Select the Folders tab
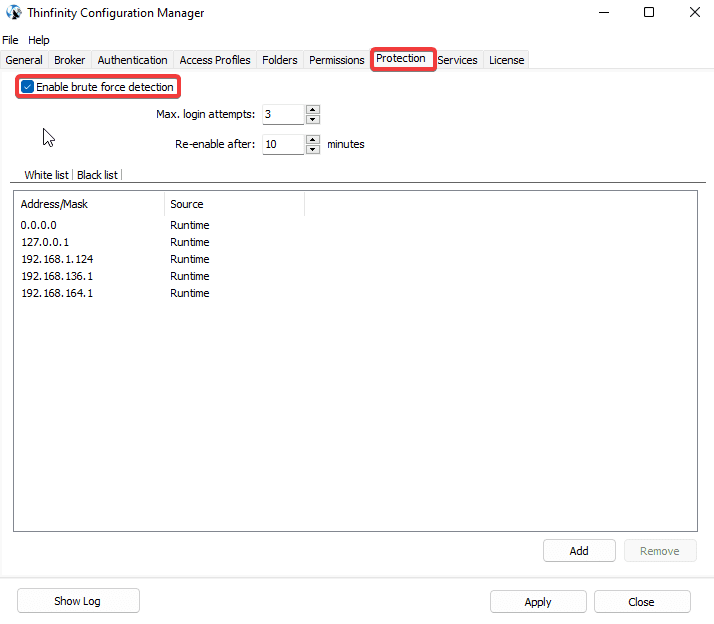 pos(280,60)
